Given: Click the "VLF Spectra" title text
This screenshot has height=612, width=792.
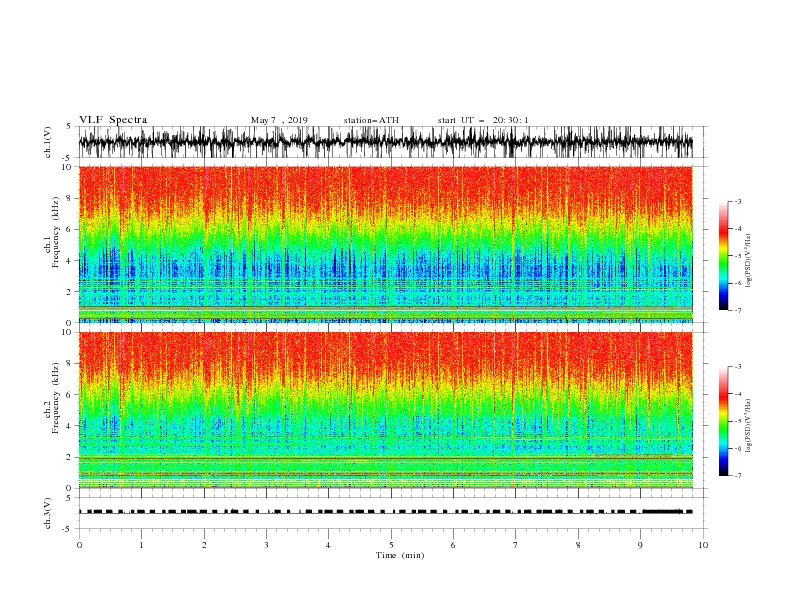Looking at the screenshot, I should (x=113, y=120).
